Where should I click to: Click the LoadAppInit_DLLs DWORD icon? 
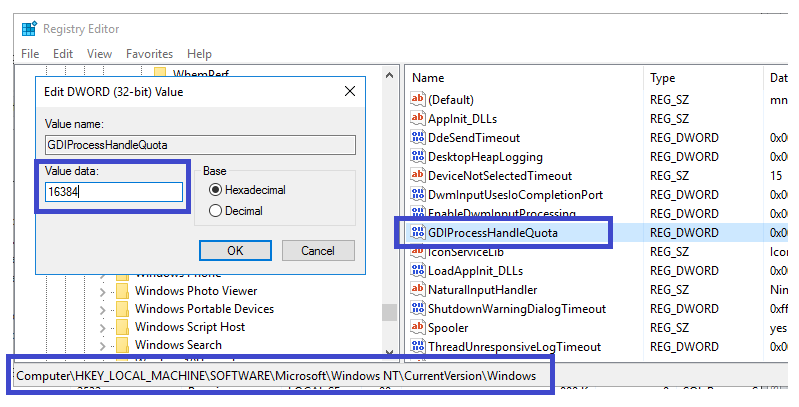click(418, 270)
